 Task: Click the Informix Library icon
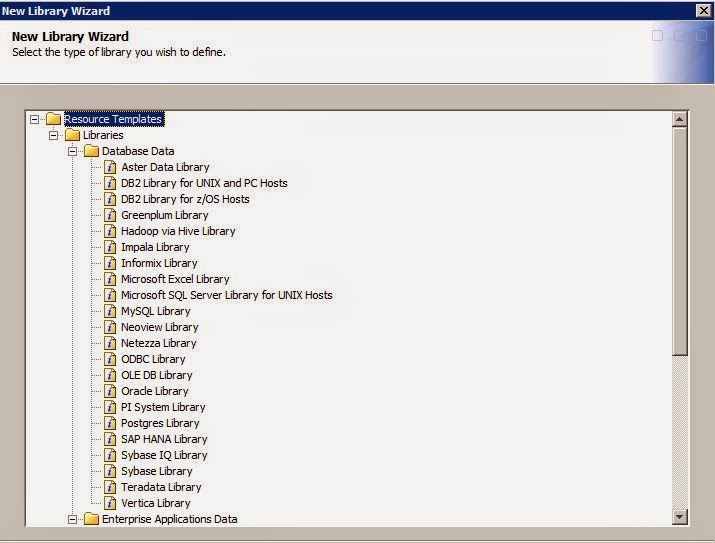[x=110, y=263]
